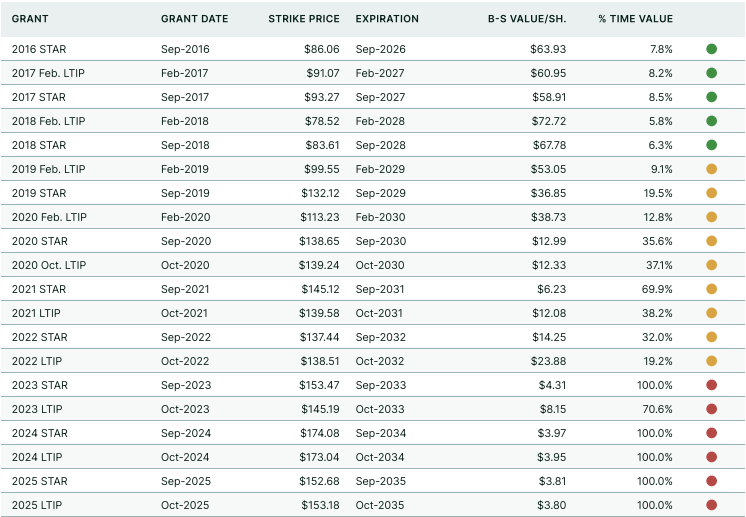
Task: Click the orange status dot for 2020 Oct. LTIP
Action: tap(711, 265)
